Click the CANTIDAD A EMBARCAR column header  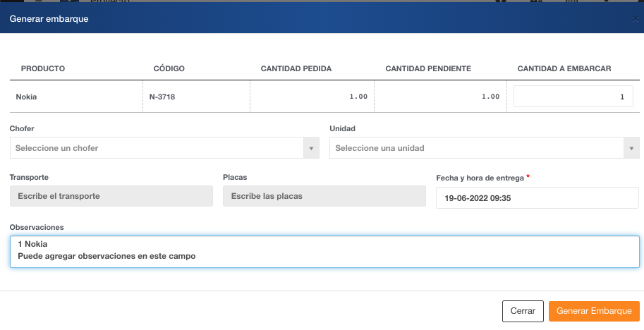click(x=564, y=68)
